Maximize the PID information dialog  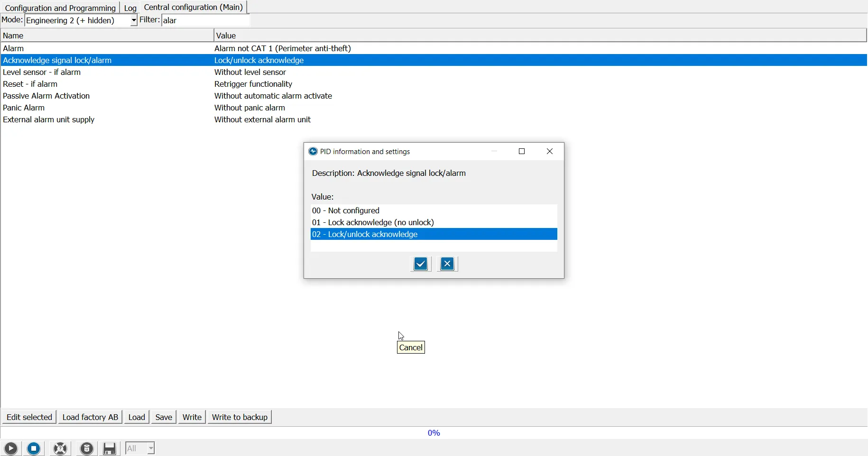tap(522, 151)
